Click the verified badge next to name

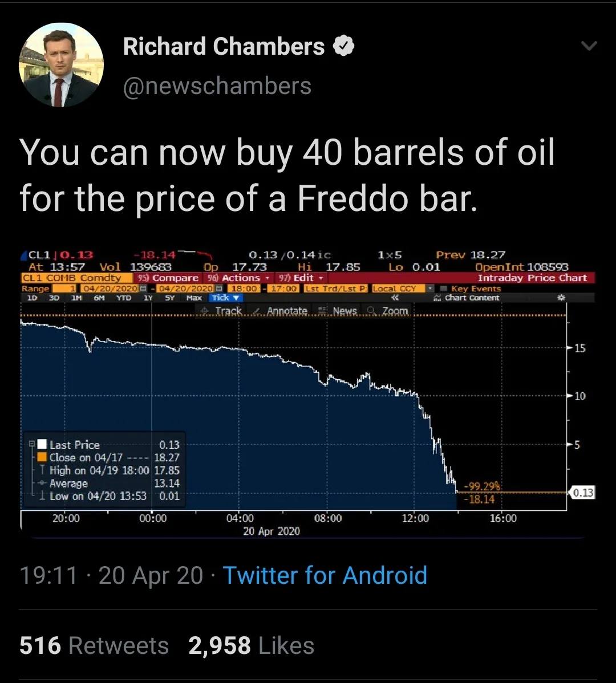(x=344, y=46)
